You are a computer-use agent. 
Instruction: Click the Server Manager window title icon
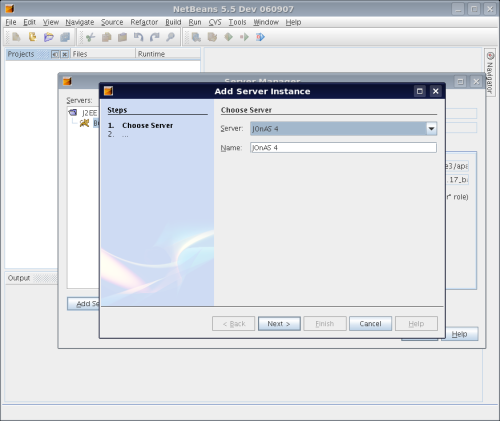[x=67, y=81]
